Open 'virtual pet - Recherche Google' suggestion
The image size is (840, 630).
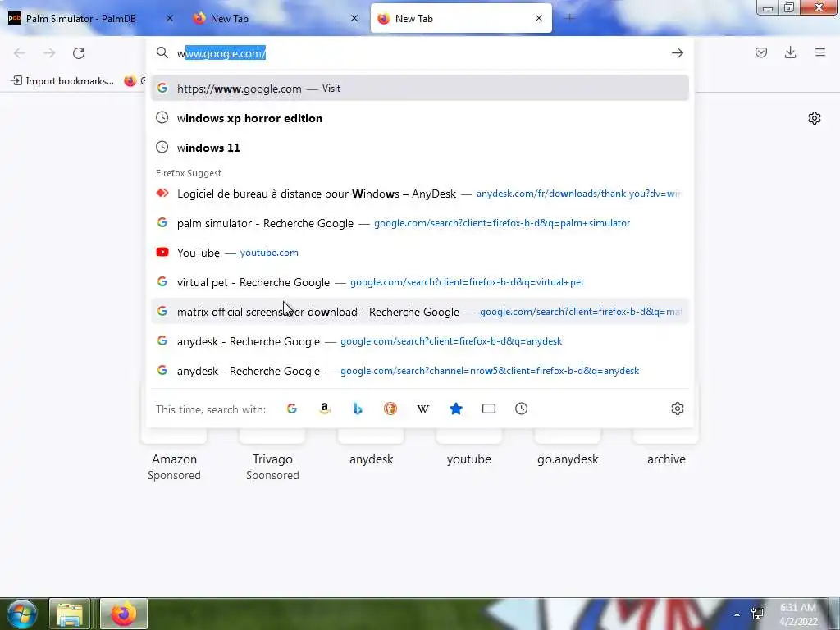pyautogui.click(x=420, y=282)
